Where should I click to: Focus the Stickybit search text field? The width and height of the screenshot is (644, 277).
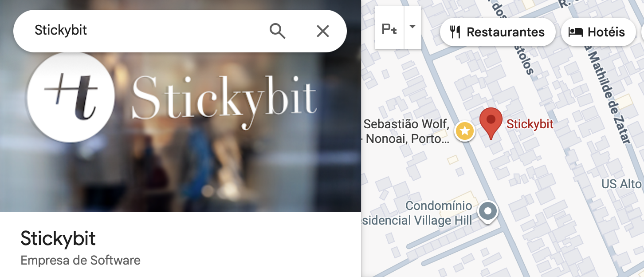pos(146,31)
